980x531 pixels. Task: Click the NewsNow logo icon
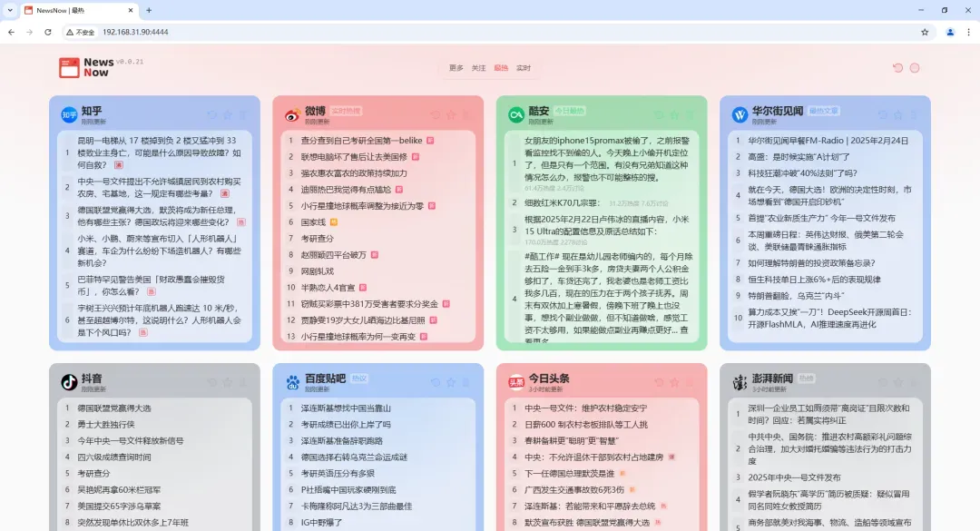point(69,67)
